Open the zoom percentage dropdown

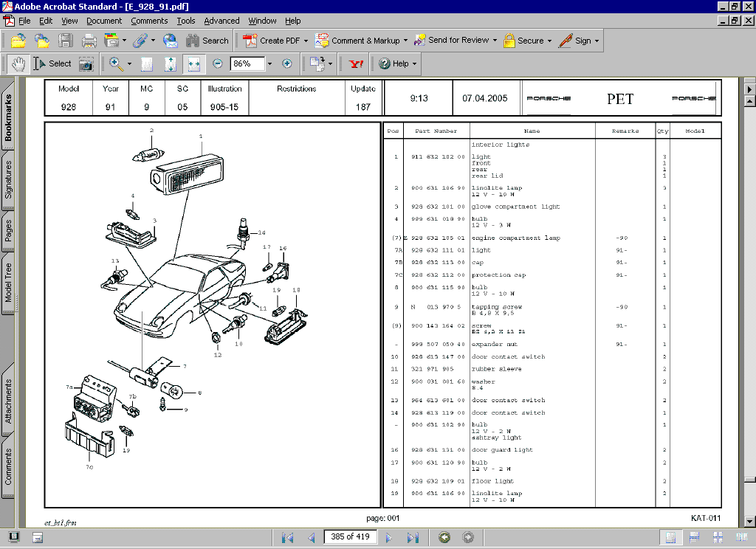coord(269,63)
